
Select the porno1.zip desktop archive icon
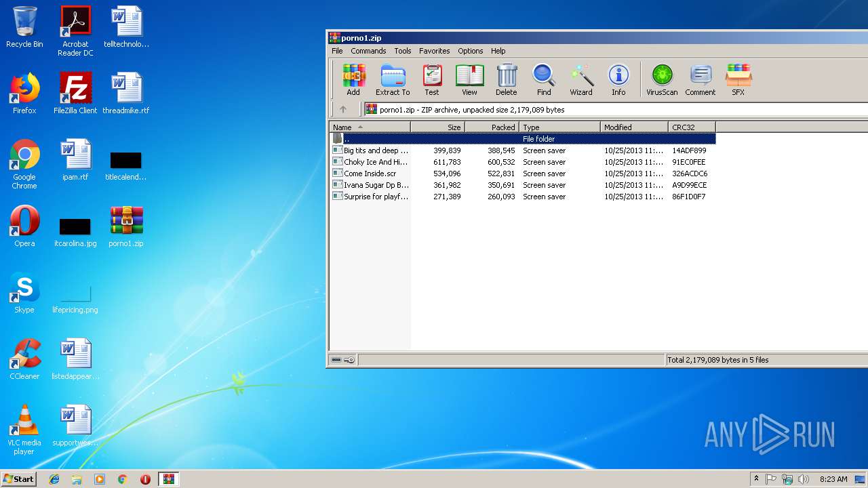(x=126, y=226)
